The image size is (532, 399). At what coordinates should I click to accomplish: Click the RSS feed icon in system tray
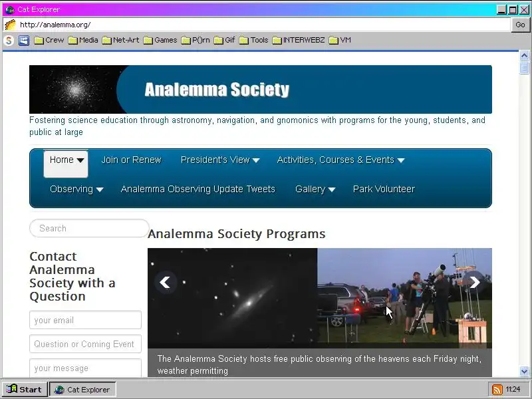click(497, 390)
